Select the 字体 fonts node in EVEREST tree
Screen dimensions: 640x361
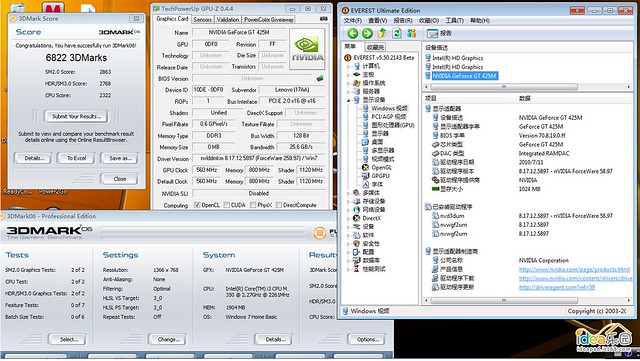pyautogui.click(x=377, y=184)
